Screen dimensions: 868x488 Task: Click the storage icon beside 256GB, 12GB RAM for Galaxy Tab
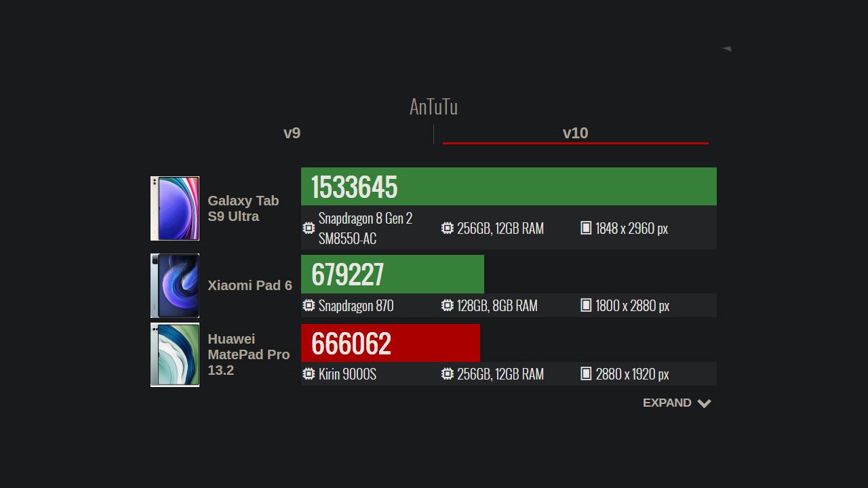(x=447, y=228)
